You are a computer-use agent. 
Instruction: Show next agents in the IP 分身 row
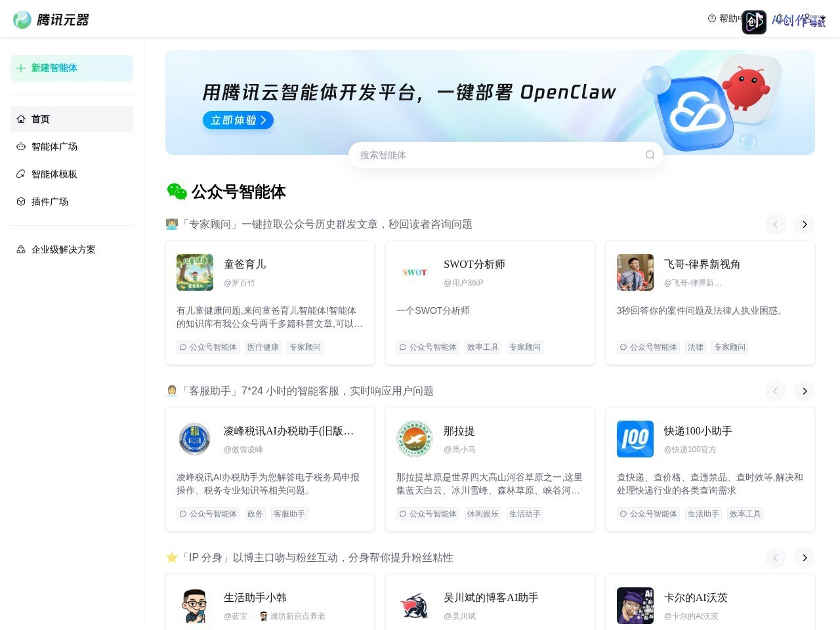tap(805, 558)
